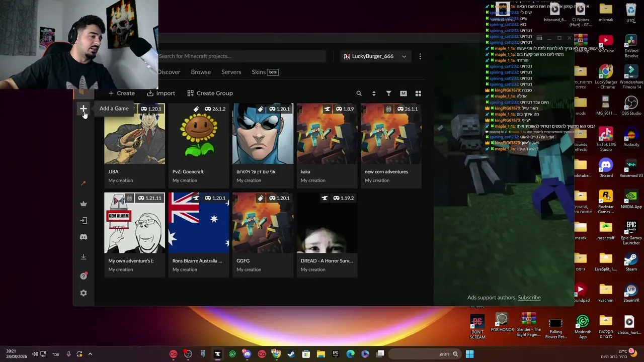Open LuckyBurger Chrome desktop shortcut
Screen dimensions: 644x362
click(606, 76)
